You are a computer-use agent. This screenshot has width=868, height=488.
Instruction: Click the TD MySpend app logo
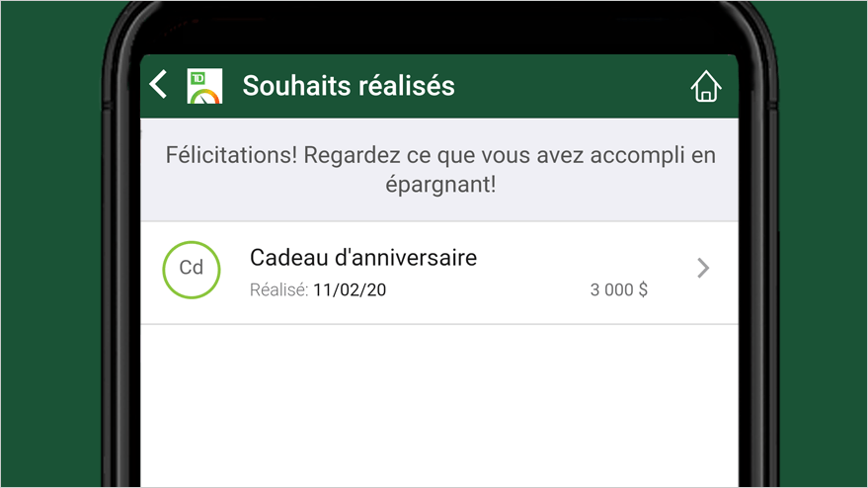click(204, 86)
